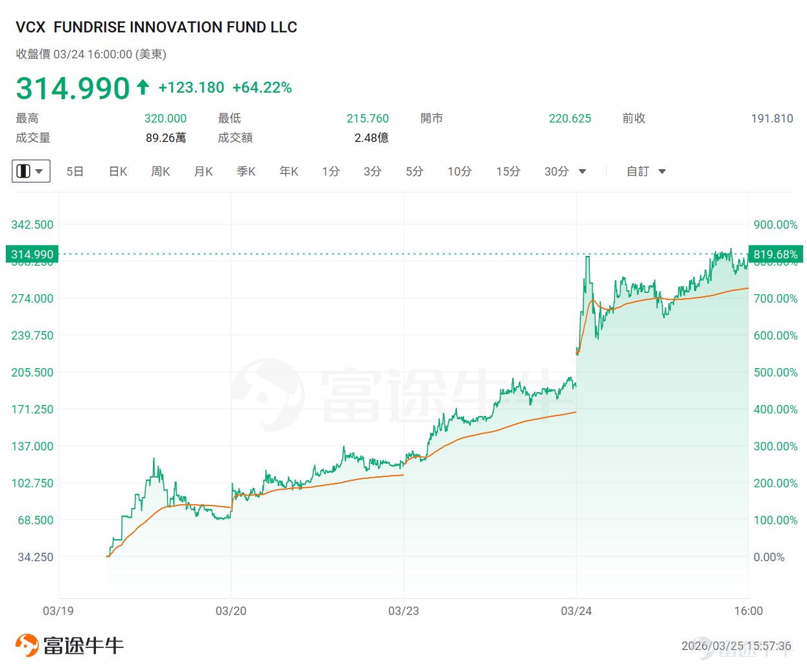Switch to the 3分 interval
Screen dimensions: 807x672
pyautogui.click(x=372, y=171)
